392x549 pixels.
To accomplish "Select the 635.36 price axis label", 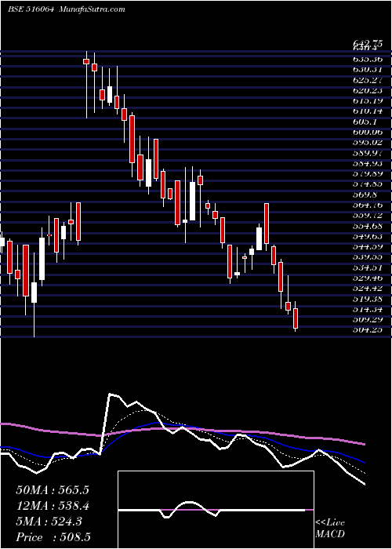I will tap(368, 59).
